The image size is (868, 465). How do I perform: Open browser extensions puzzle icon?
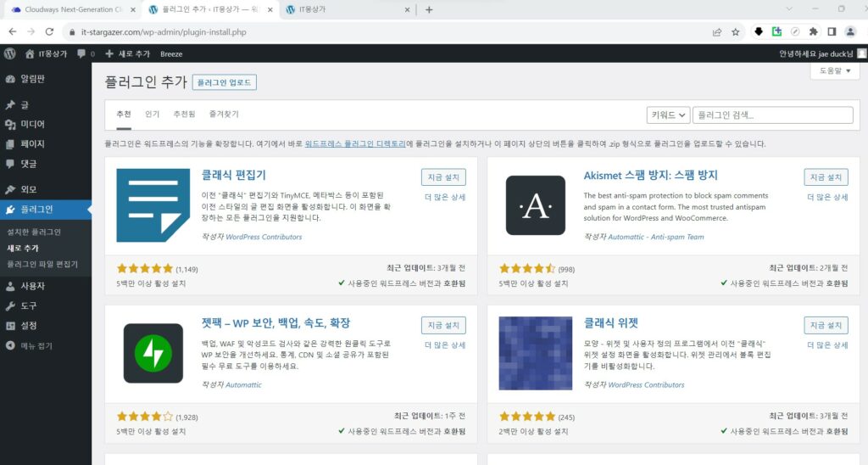tap(813, 32)
